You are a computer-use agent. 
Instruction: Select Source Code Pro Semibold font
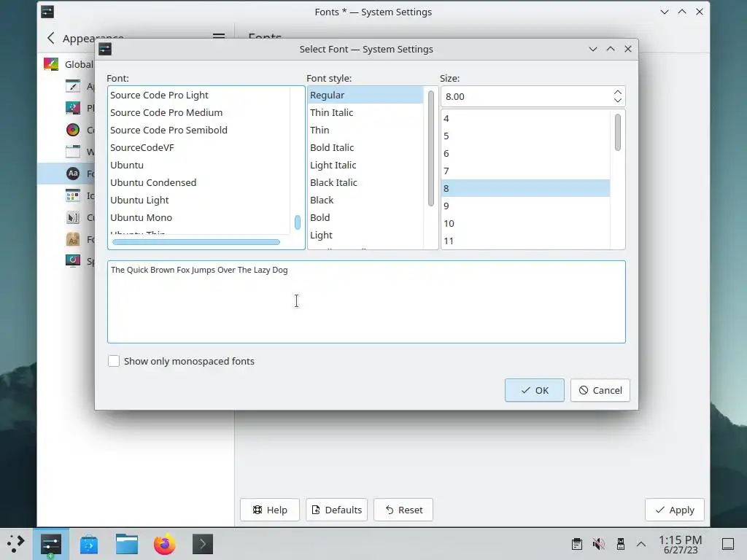199,130
